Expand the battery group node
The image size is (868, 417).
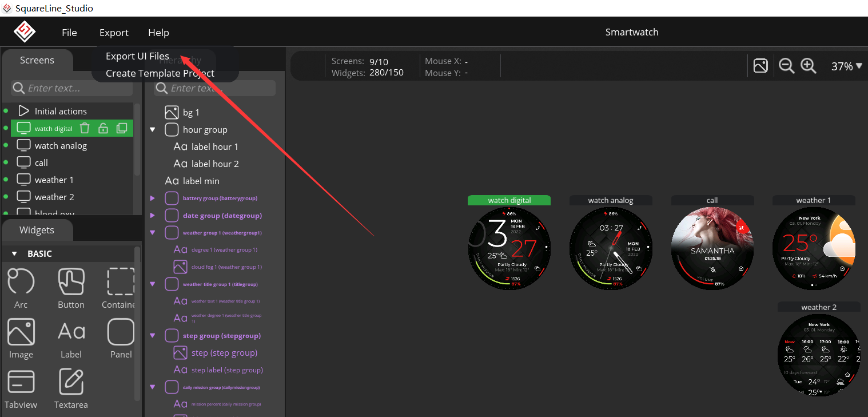tap(153, 198)
